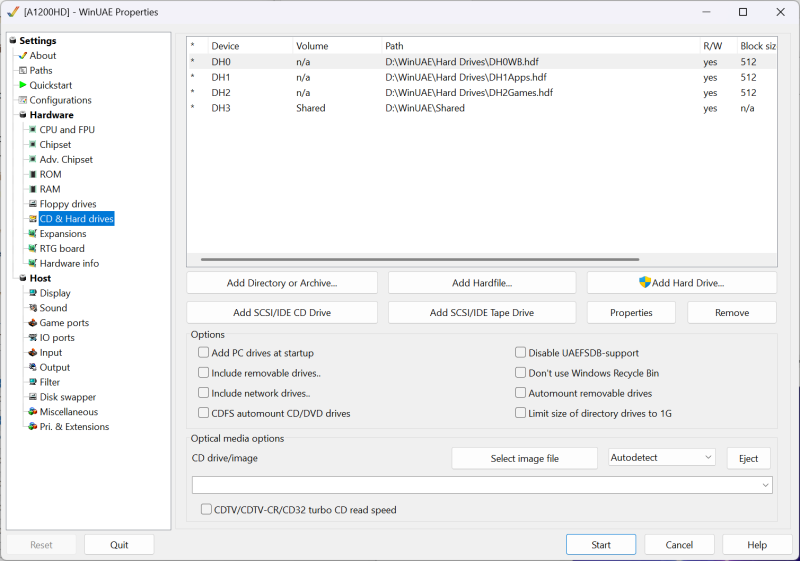This screenshot has width=800, height=561.
Task: Check Limit size of directory drives to 1G
Action: click(520, 413)
